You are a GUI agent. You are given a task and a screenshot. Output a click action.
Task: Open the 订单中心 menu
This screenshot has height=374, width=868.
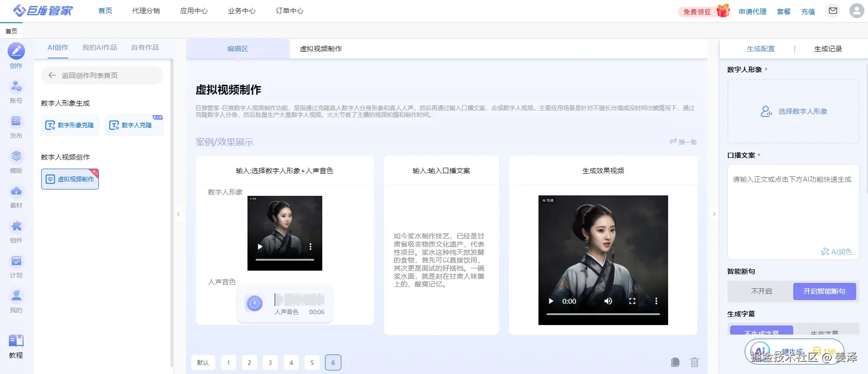[290, 10]
